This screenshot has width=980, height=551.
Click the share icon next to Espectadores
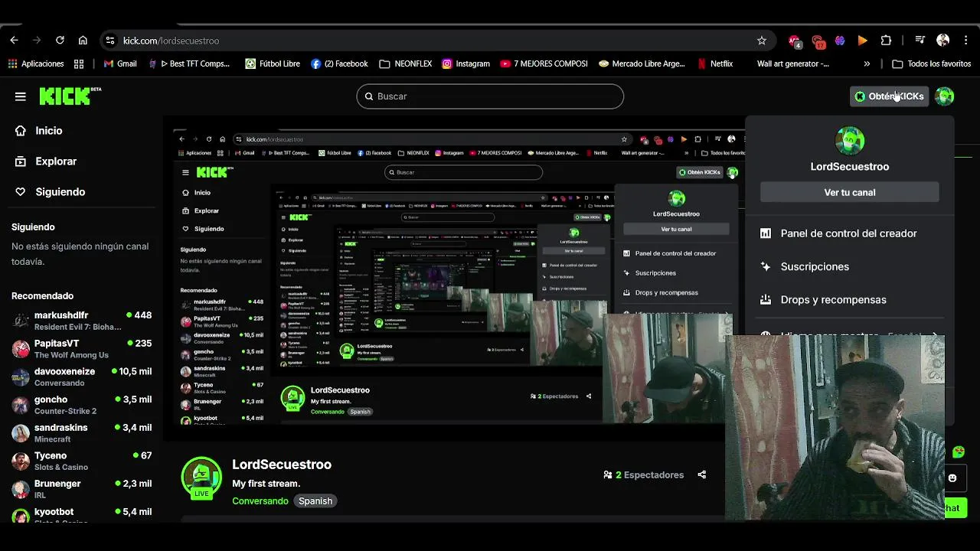(x=702, y=475)
